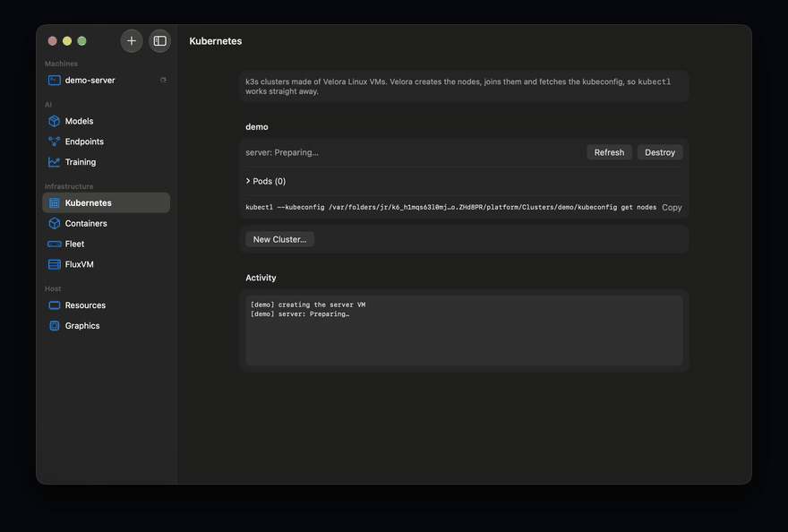Click '[demo] creating the server VM' log line
This screenshot has width=788, height=532.
(x=308, y=305)
